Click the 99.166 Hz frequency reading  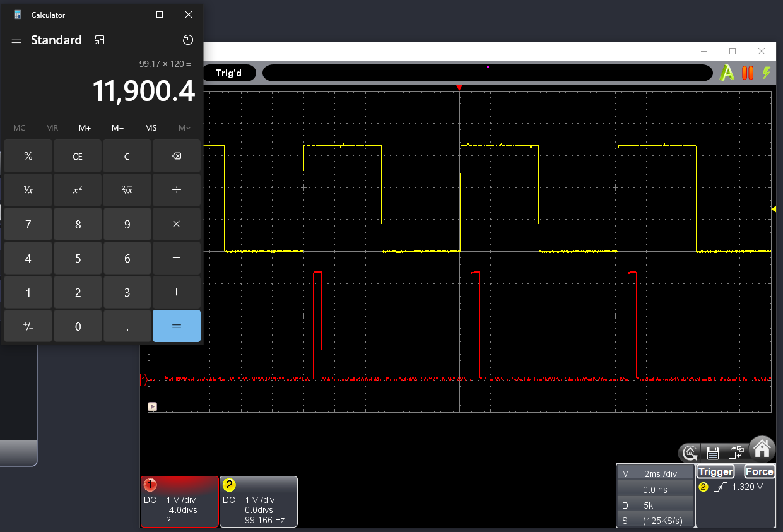click(266, 521)
